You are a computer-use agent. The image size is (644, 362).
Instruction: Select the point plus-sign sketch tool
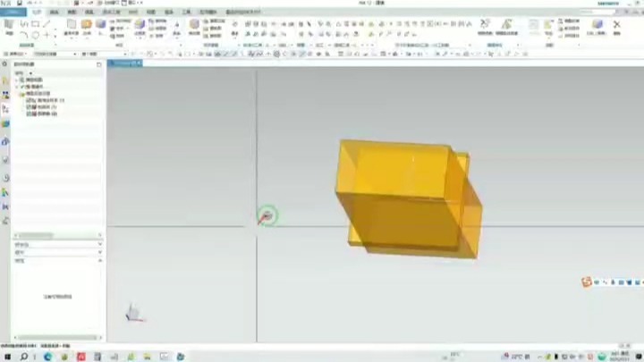pos(47,35)
